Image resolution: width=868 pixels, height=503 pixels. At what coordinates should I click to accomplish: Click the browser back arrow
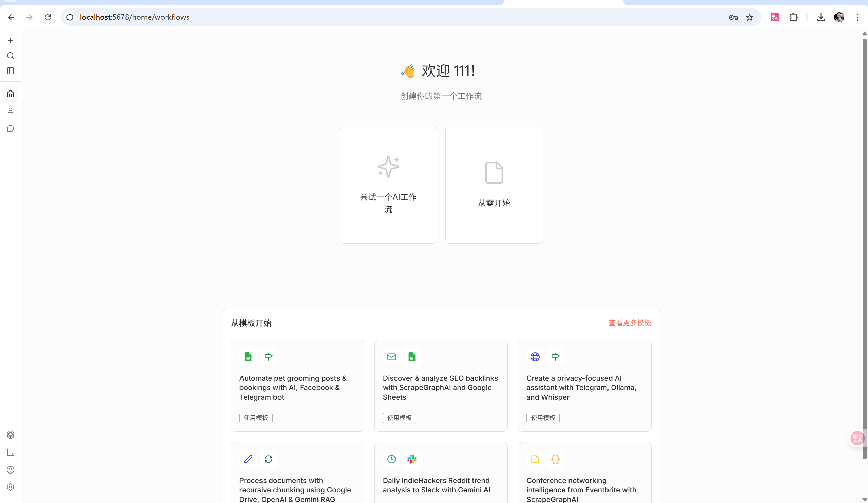tap(11, 17)
